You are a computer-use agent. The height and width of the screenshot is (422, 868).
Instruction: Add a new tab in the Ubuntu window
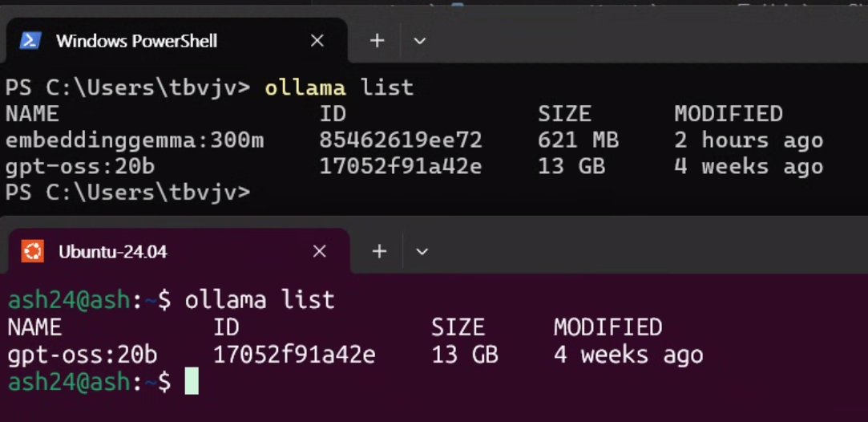pos(379,251)
